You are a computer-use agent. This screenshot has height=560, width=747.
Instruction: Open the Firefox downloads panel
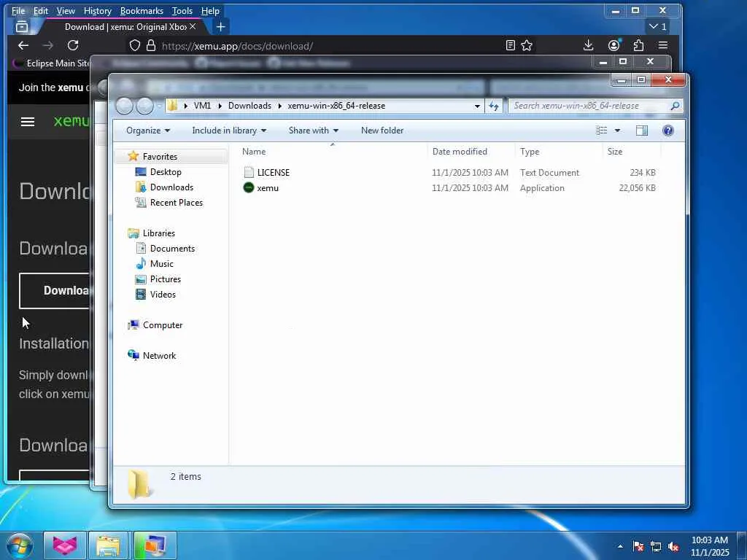click(589, 45)
